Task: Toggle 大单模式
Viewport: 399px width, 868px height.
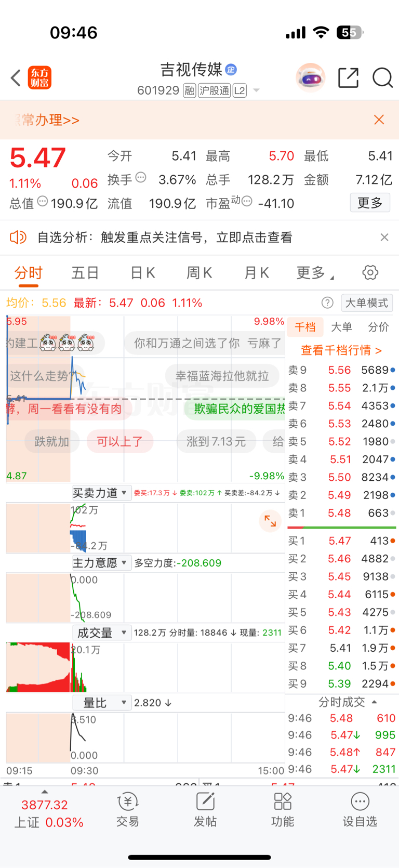Action: (x=367, y=303)
